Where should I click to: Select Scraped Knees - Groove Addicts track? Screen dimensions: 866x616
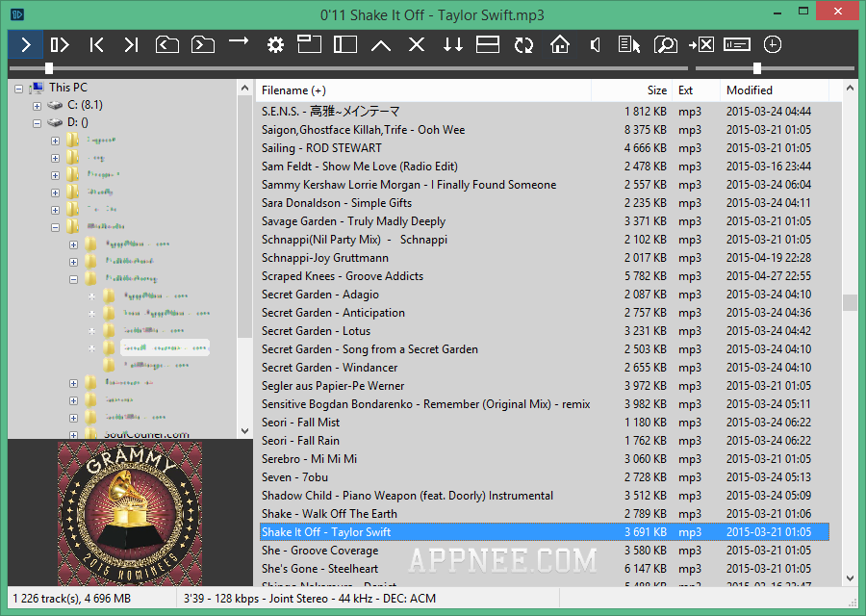544,276
